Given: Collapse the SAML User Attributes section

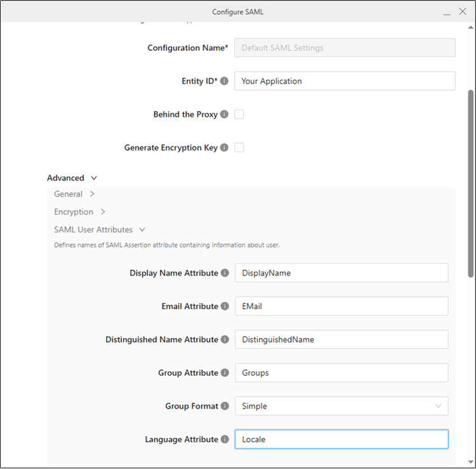Looking at the screenshot, I should click(99, 230).
